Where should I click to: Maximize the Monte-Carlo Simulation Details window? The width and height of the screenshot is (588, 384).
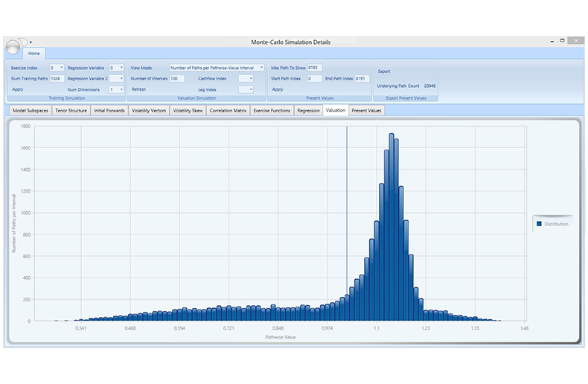(562, 40)
